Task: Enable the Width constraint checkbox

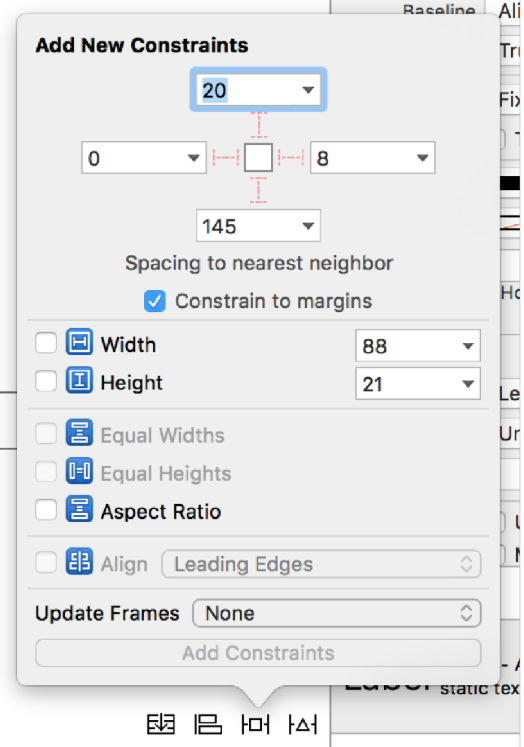Action: point(46,343)
